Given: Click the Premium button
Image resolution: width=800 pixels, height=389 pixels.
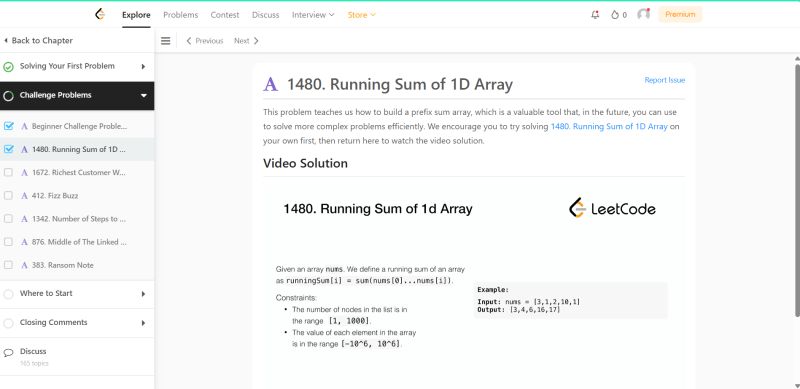Looking at the screenshot, I should 680,14.
